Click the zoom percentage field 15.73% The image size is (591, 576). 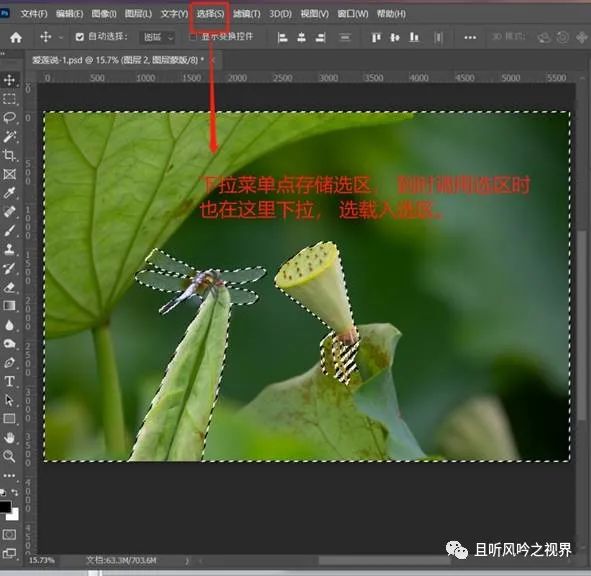pos(41,561)
